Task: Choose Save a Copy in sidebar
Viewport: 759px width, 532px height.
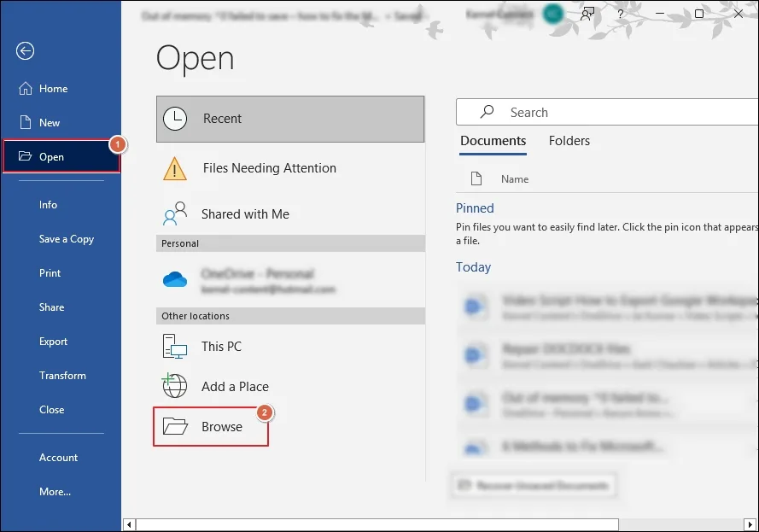Action: coord(67,239)
